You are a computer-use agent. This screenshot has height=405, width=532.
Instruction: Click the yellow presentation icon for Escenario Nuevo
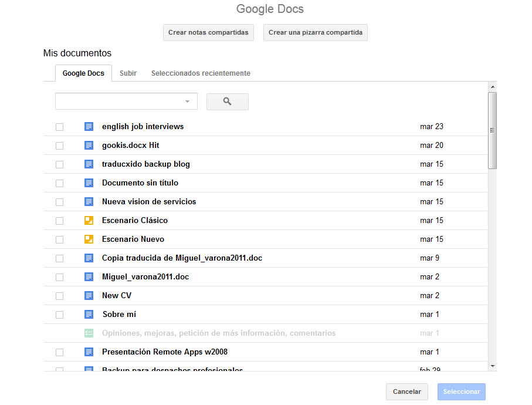pos(89,239)
